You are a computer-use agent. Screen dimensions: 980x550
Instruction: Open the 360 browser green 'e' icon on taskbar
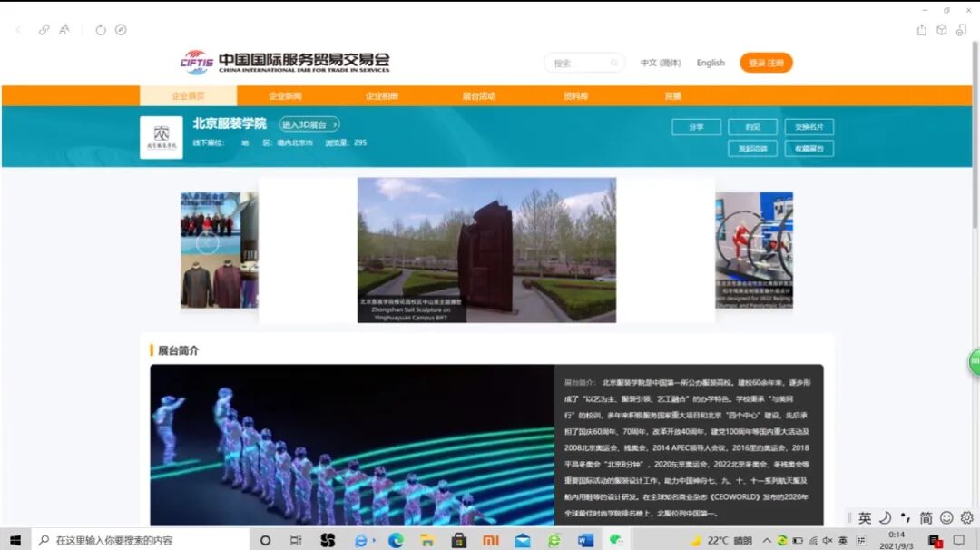[x=554, y=540]
